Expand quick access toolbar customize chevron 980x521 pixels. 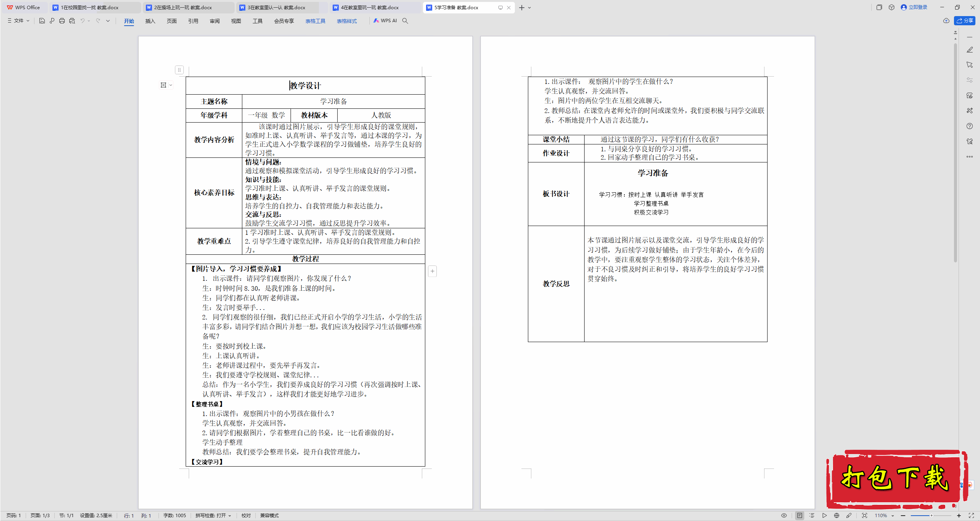coord(108,21)
